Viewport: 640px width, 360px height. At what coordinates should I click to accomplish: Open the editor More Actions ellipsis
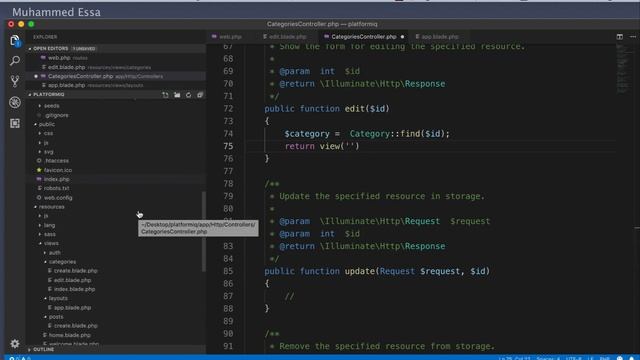pyautogui.click(x=633, y=37)
